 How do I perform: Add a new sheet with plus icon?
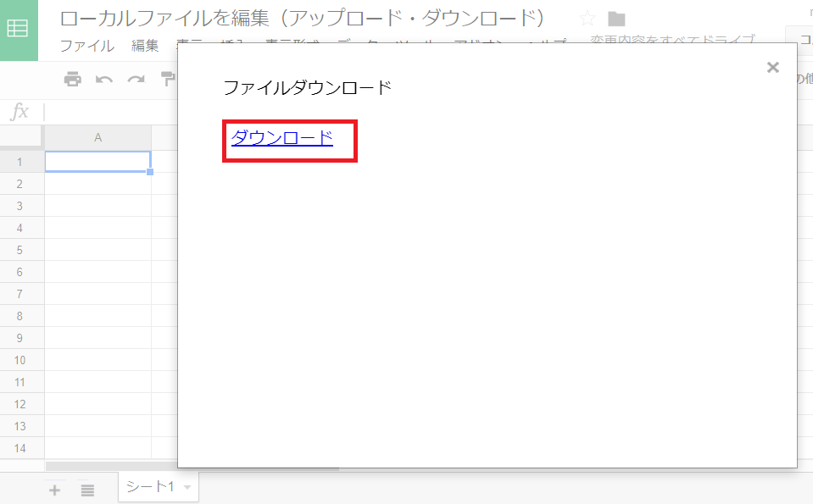(x=54, y=490)
